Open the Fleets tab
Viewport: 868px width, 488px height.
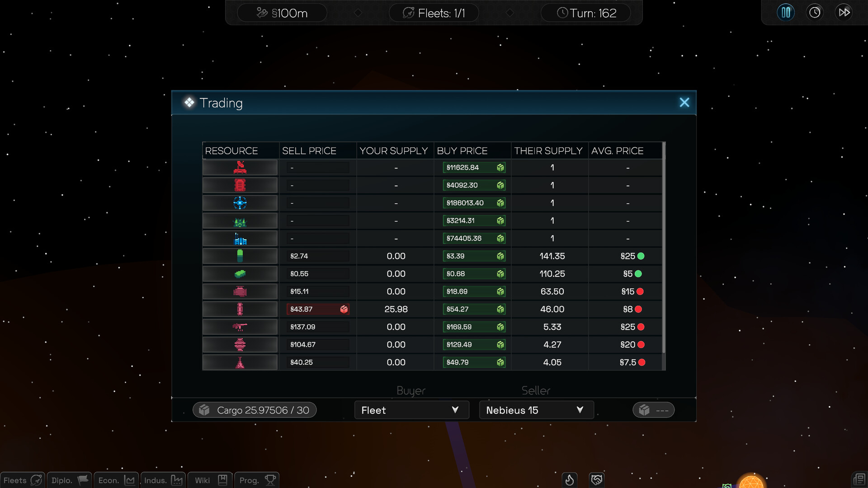click(23, 480)
